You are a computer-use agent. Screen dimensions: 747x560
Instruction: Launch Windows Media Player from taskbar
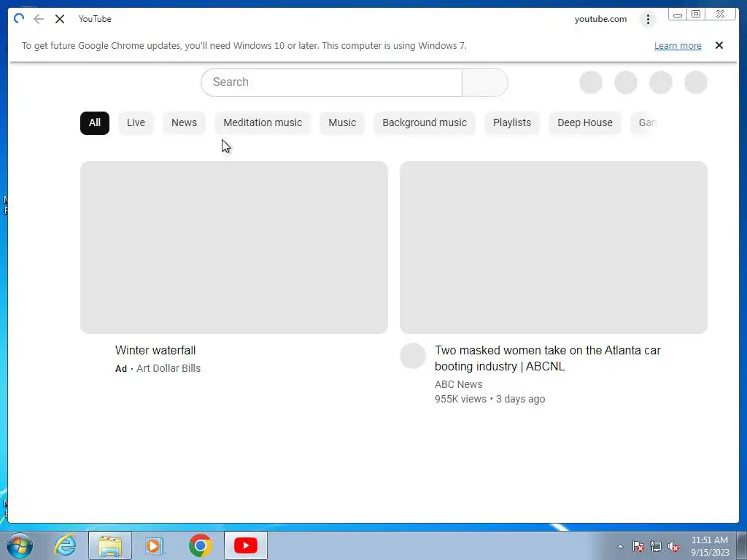(x=155, y=545)
